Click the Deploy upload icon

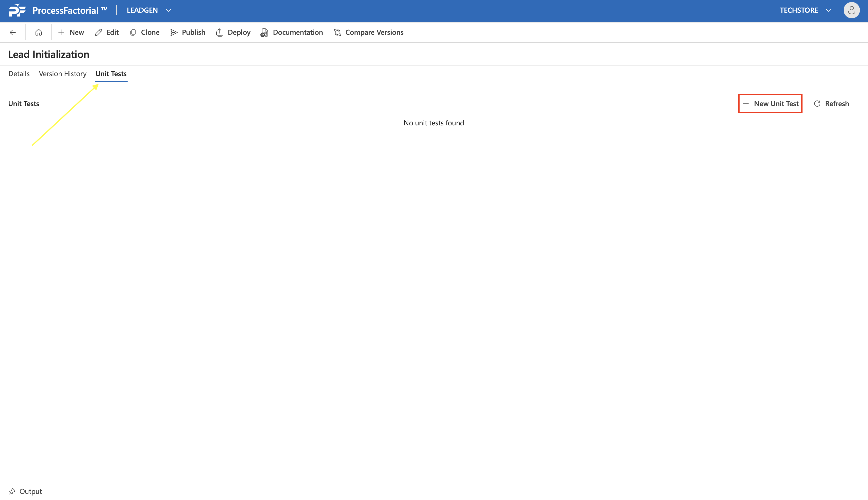click(x=220, y=32)
